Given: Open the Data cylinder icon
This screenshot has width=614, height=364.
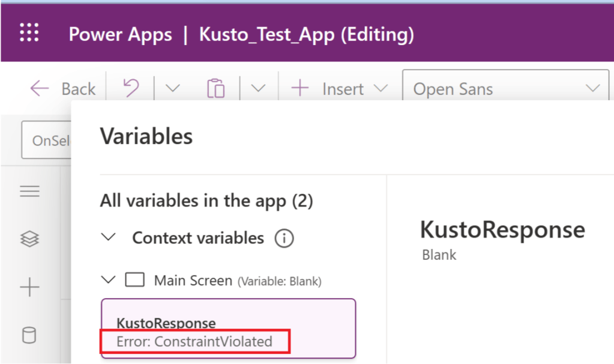Looking at the screenshot, I should click(x=30, y=335).
